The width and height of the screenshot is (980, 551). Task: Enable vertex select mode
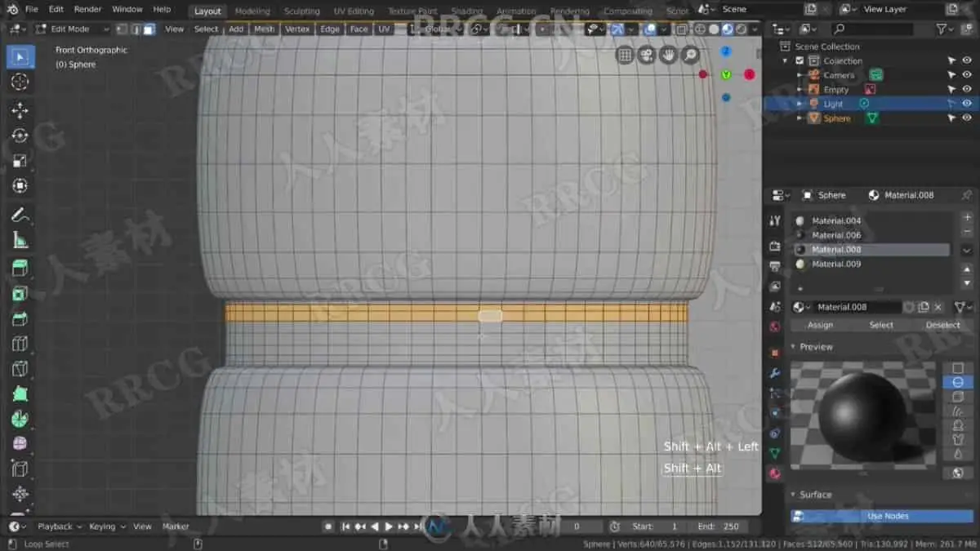[x=121, y=29]
